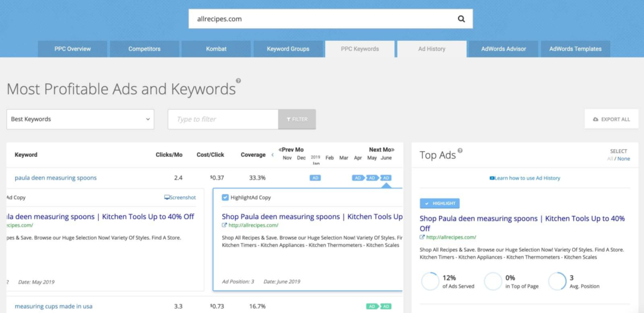
Task: Toggle the blue HIGHLIGHT button in Top Ads
Action: (440, 203)
